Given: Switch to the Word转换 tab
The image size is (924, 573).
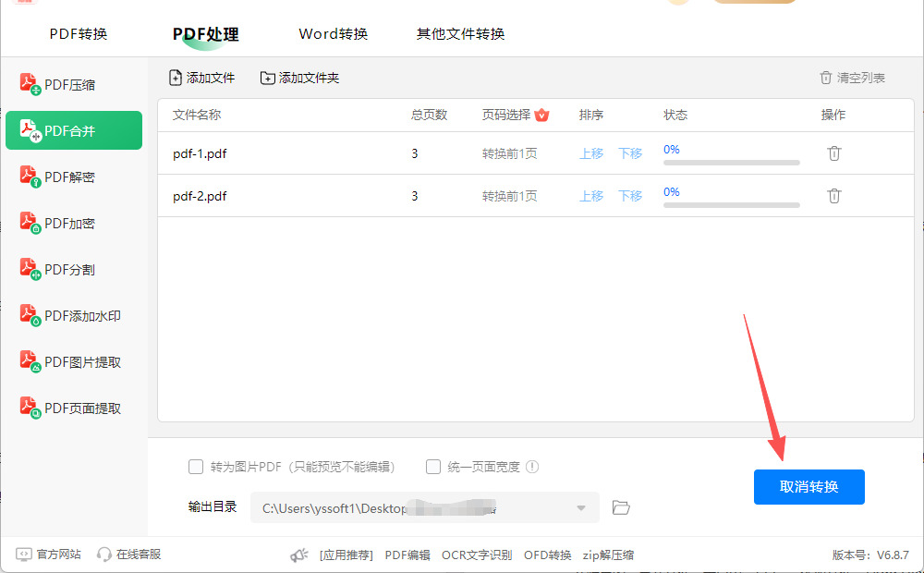Looking at the screenshot, I should click(x=334, y=34).
